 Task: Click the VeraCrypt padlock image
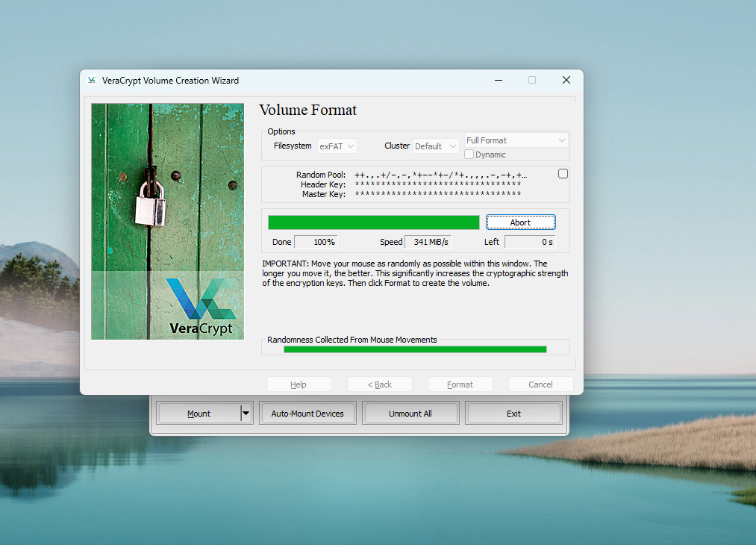pos(167,222)
